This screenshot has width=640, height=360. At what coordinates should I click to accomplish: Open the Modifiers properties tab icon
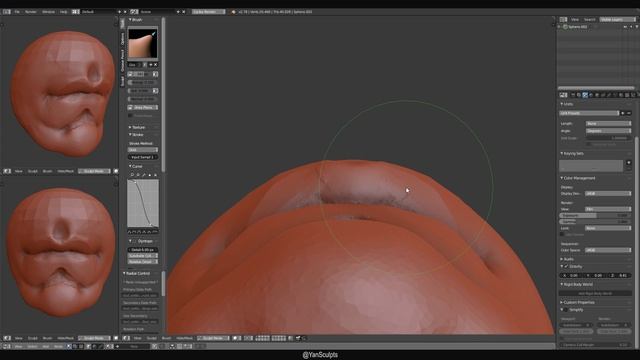tap(609, 95)
